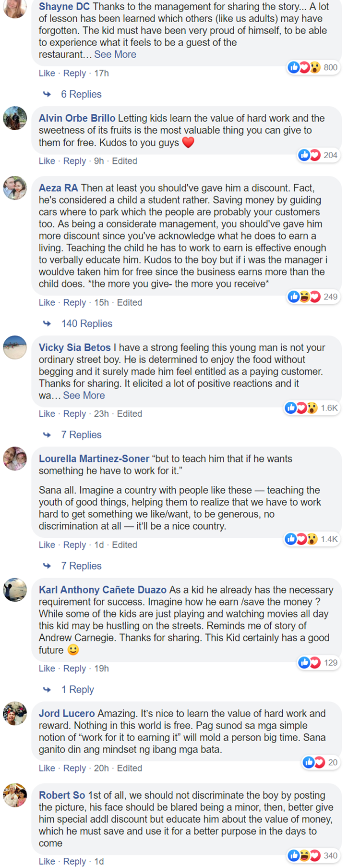The width and height of the screenshot is (360, 868).
Task: Like Robert So's comment
Action: pyautogui.click(x=47, y=861)
